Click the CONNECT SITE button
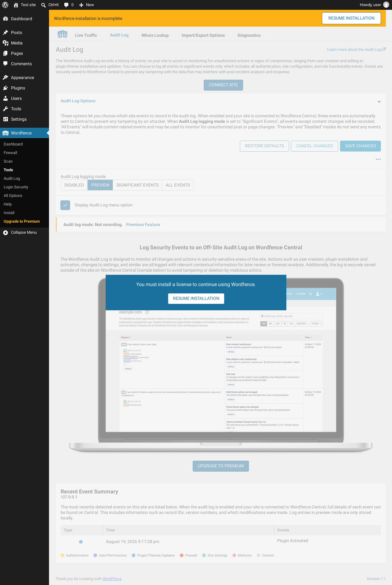 [x=223, y=85]
